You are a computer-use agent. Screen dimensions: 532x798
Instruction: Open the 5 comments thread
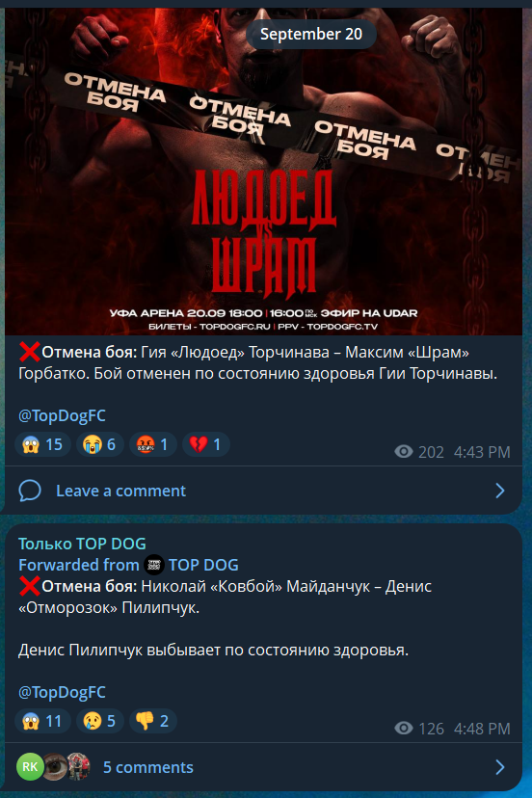[x=148, y=767]
